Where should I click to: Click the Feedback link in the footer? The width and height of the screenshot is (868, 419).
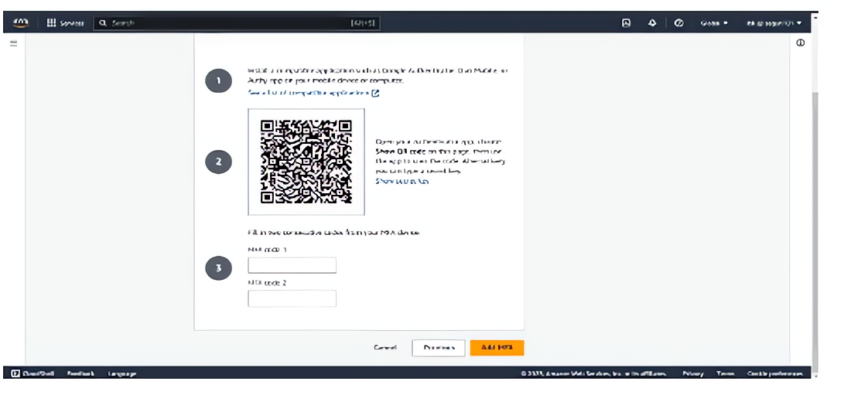80,373
